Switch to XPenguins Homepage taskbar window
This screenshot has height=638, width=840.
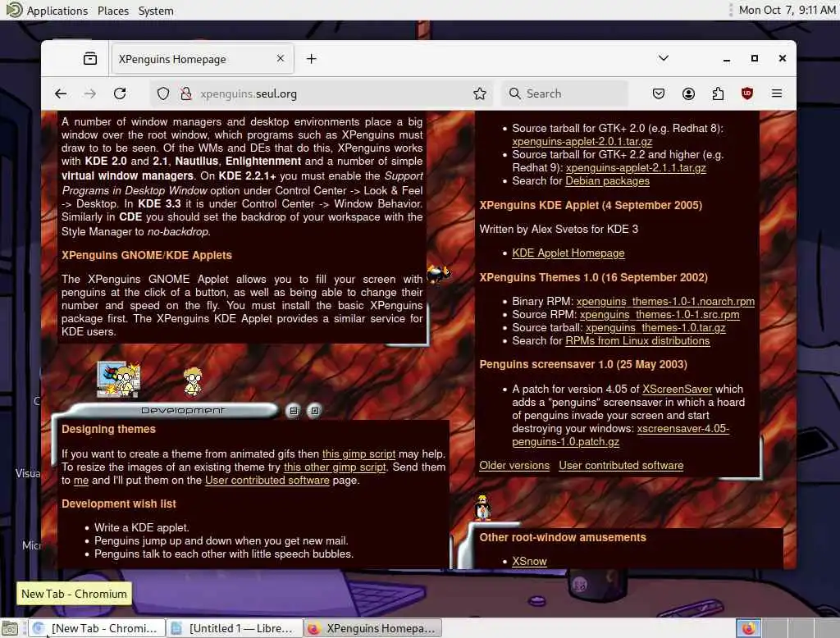pos(373,628)
